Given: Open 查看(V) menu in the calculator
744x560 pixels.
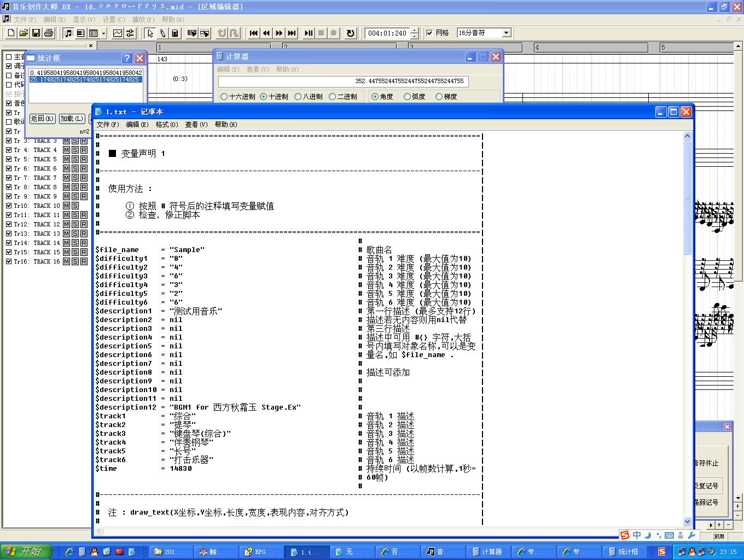Looking at the screenshot, I should point(257,69).
